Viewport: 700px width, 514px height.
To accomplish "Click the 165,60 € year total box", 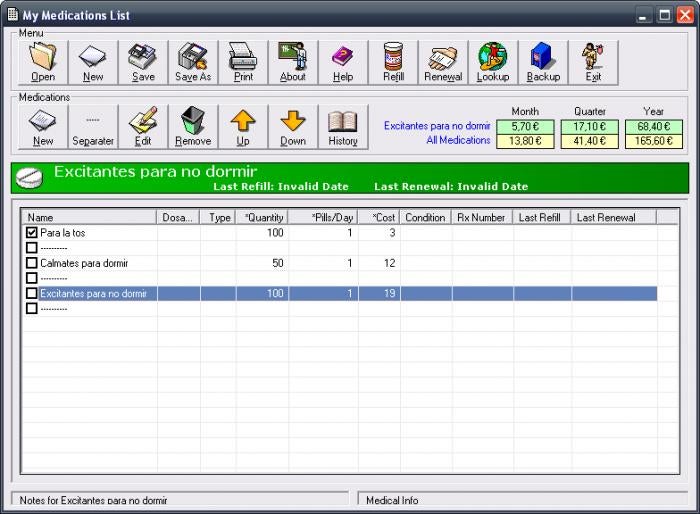I will tap(654, 141).
